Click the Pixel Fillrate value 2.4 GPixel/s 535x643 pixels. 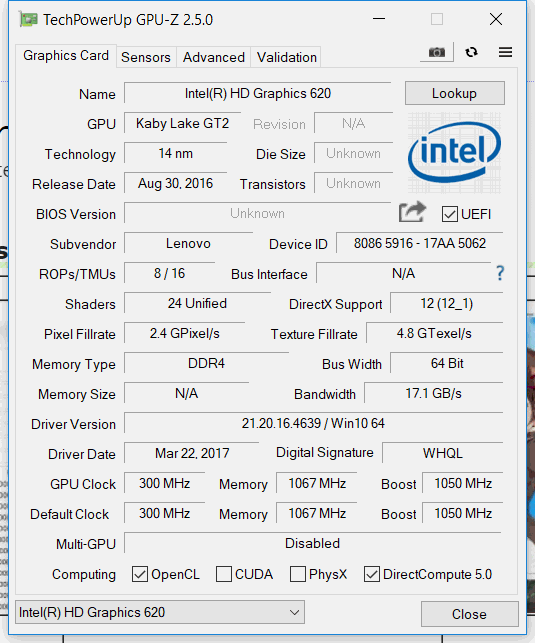(184, 333)
